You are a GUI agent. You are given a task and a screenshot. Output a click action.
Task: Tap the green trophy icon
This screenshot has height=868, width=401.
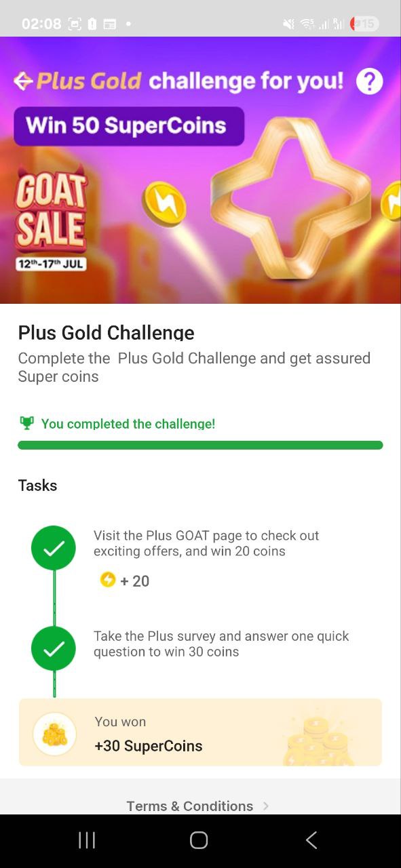[x=26, y=423]
